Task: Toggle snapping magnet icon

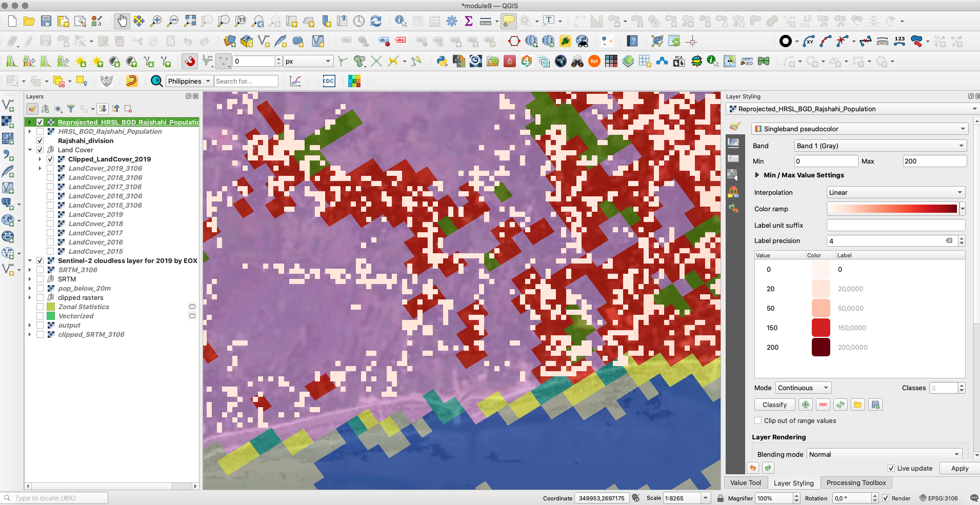Action: pyautogui.click(x=190, y=62)
